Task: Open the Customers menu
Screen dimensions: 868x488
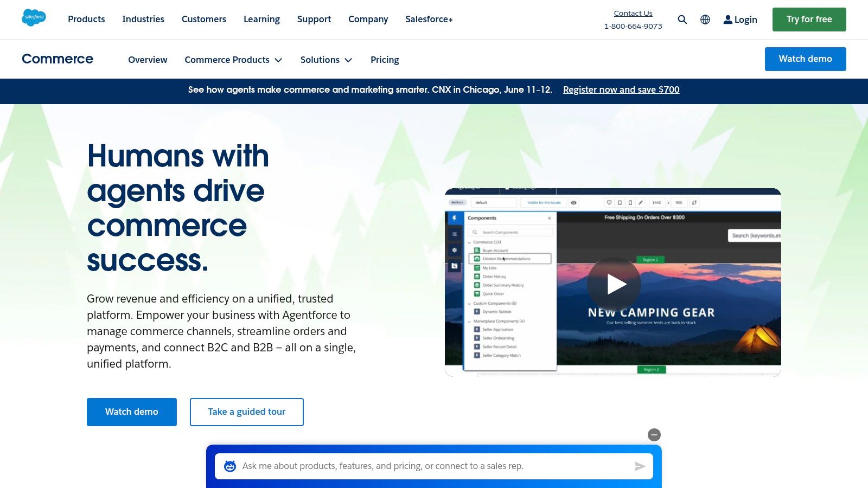Action: pos(204,19)
